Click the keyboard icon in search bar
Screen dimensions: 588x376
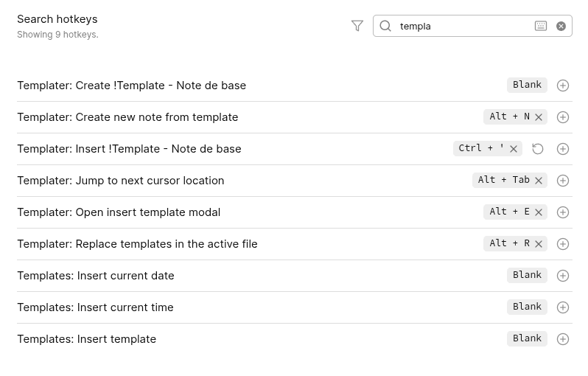click(x=541, y=26)
